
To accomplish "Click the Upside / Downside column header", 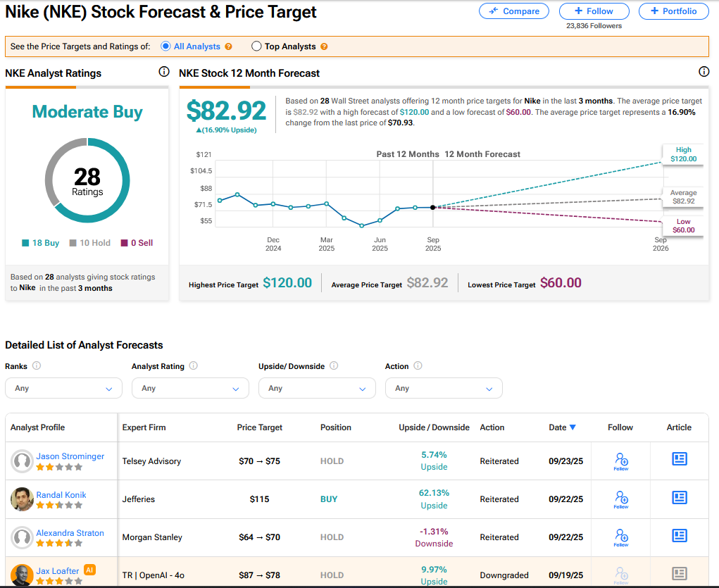I will 434,427.
